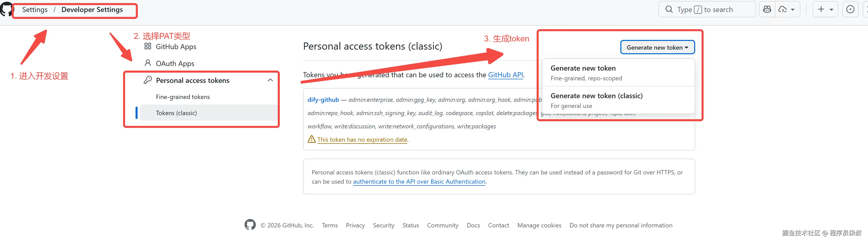Screen dimensions: 868x243
Task: Select Fine-grained tokens in sidebar
Action: coord(183,97)
